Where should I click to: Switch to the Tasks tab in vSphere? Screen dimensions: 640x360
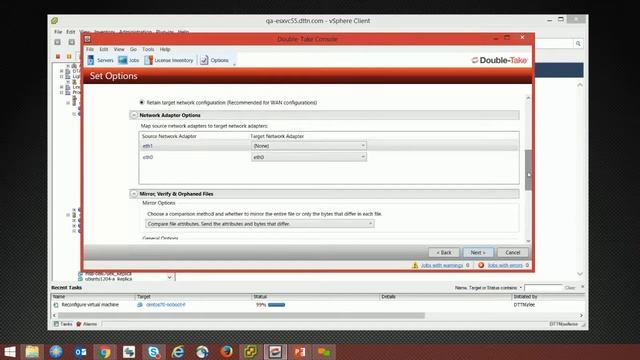(63, 324)
